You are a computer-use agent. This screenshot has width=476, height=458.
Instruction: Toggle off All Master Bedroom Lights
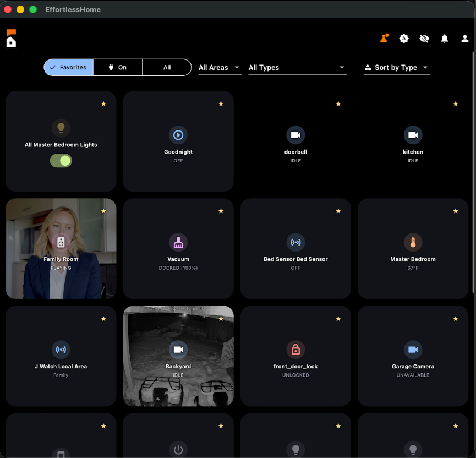click(x=61, y=161)
